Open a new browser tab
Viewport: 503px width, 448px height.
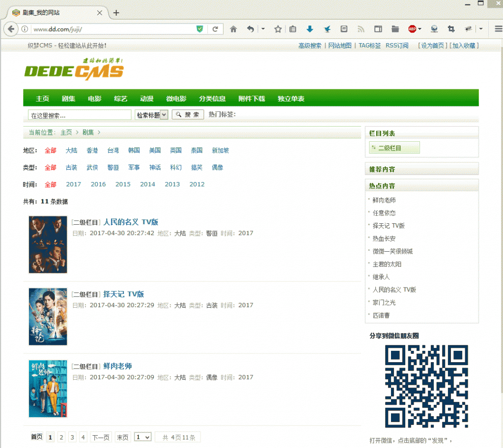(116, 13)
